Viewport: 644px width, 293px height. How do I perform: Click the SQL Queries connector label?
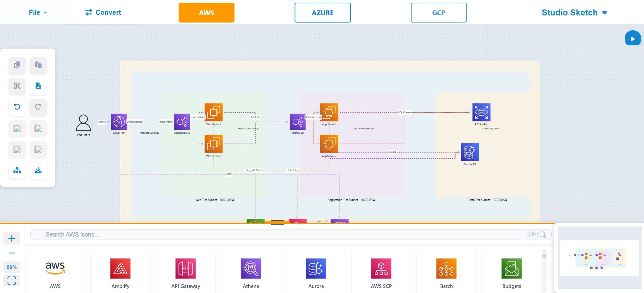[404, 112]
